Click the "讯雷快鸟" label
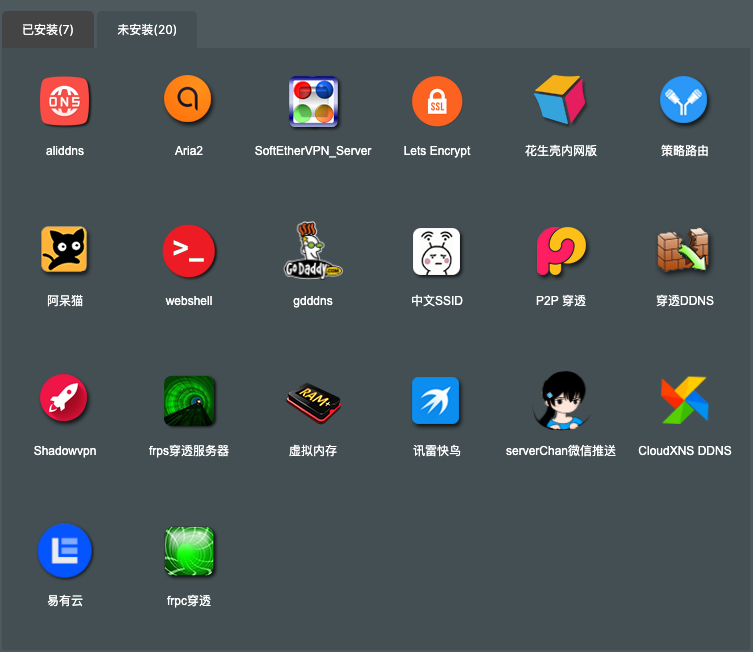This screenshot has width=753, height=652. coord(437,450)
